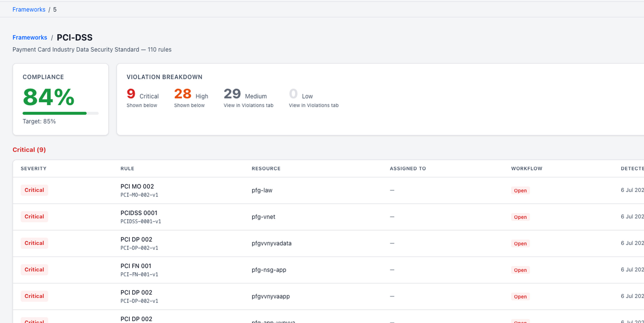Open the PCI DP 002 rule for pfgvvnyvaapp
This screenshot has width=644, height=323.
[x=136, y=293]
